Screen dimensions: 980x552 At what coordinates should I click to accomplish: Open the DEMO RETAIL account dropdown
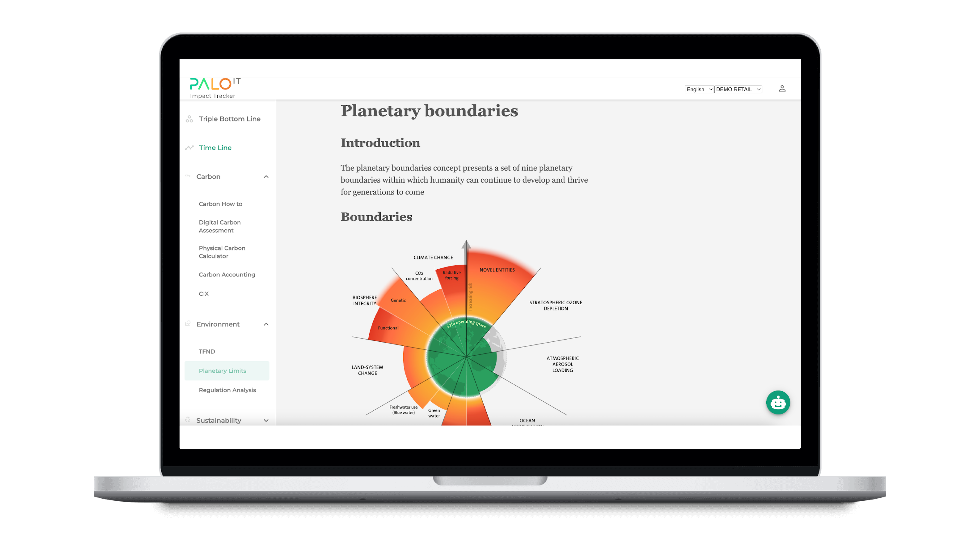coord(738,89)
